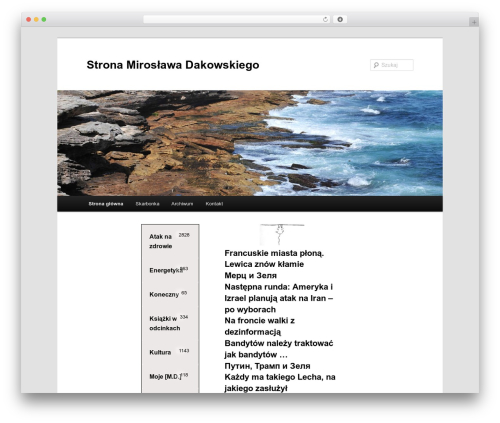This screenshot has height=423, width=500.
Task: Open article Następna runda: Ameryka i Izrael
Action: [279, 298]
